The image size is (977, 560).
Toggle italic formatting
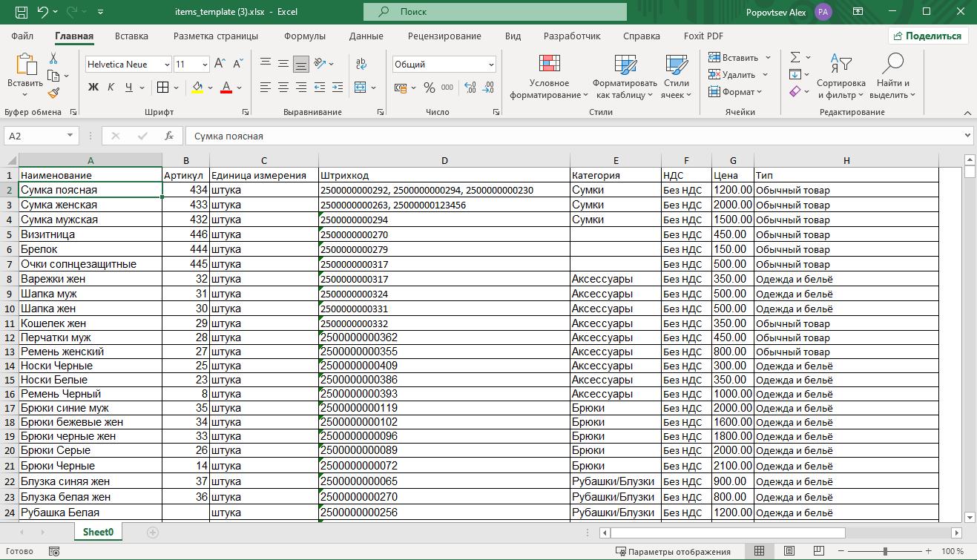[111, 88]
